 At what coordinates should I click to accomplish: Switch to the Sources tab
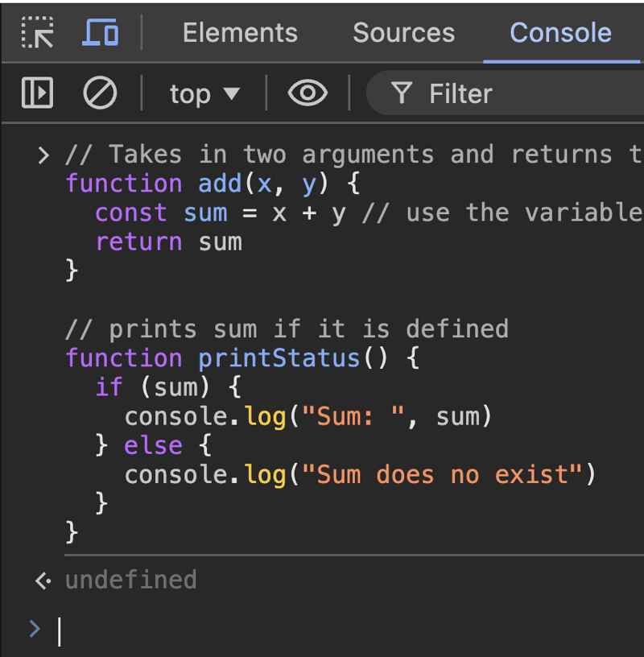point(403,33)
